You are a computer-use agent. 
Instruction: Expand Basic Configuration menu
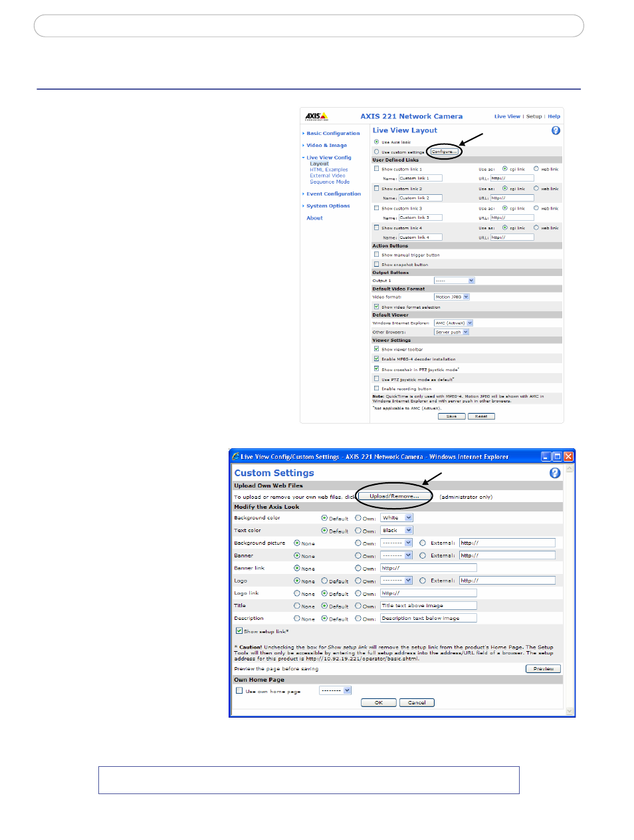point(333,134)
